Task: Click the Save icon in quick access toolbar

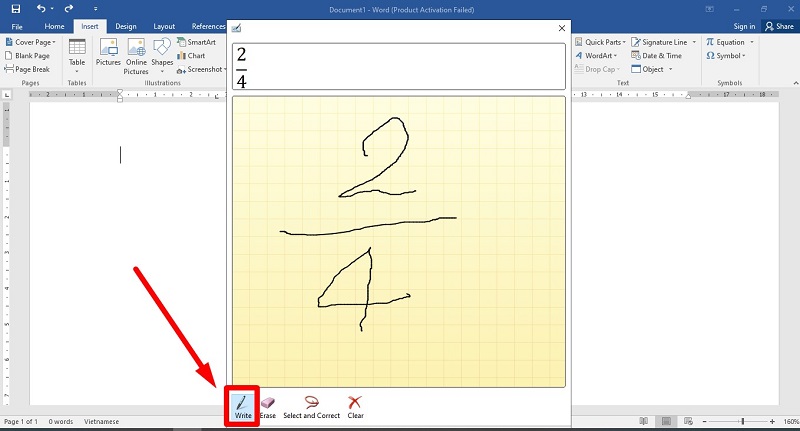Action: click(x=17, y=9)
